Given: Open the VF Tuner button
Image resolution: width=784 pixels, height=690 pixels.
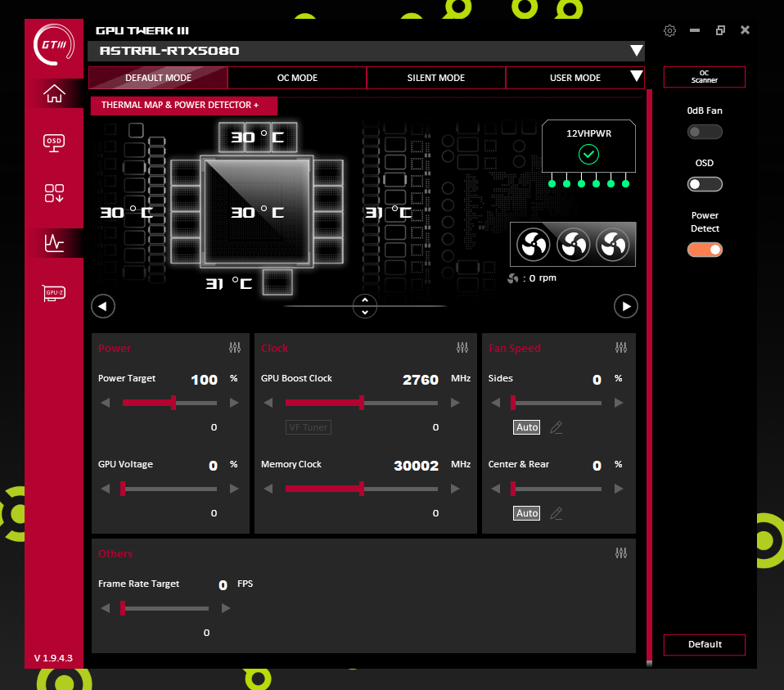Looking at the screenshot, I should (309, 427).
